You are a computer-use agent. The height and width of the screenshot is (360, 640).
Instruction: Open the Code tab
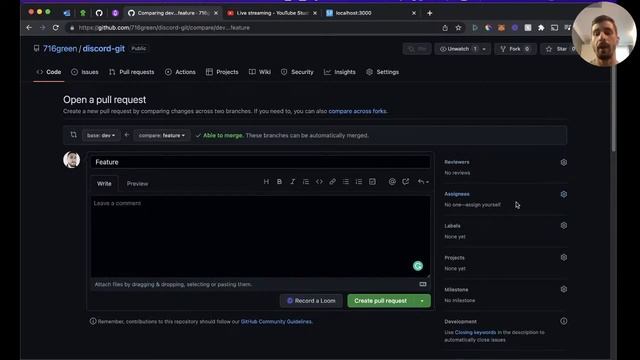pos(49,72)
